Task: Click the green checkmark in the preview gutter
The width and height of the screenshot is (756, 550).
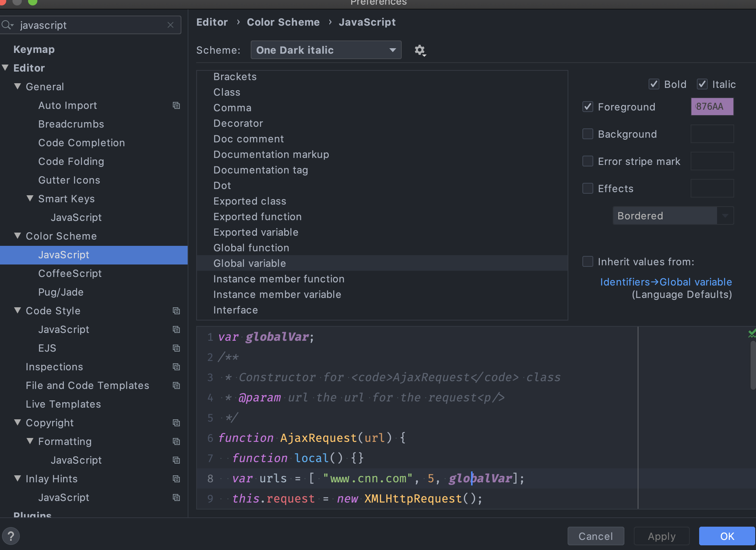Action: (751, 333)
